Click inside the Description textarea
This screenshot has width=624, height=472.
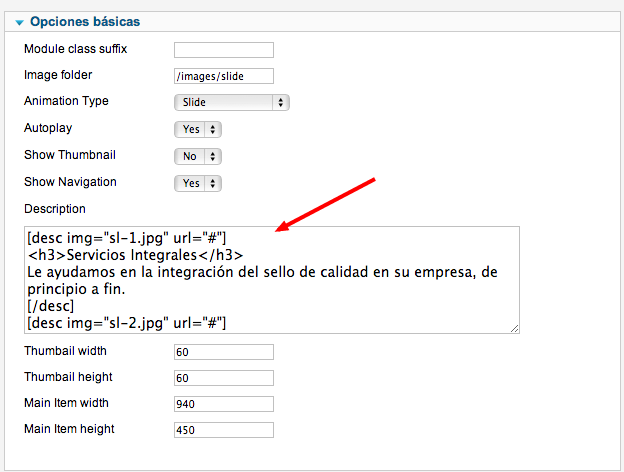pos(272,280)
